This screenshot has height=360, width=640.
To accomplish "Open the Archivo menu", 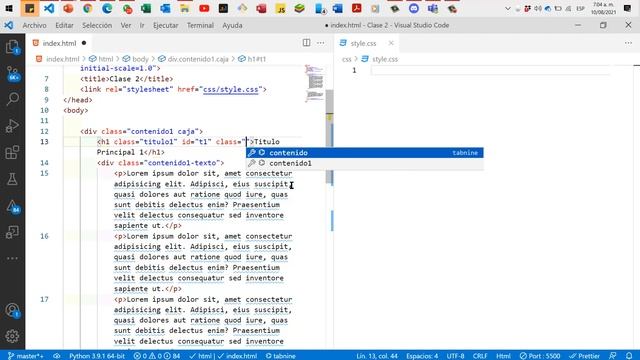I will tap(34, 25).
